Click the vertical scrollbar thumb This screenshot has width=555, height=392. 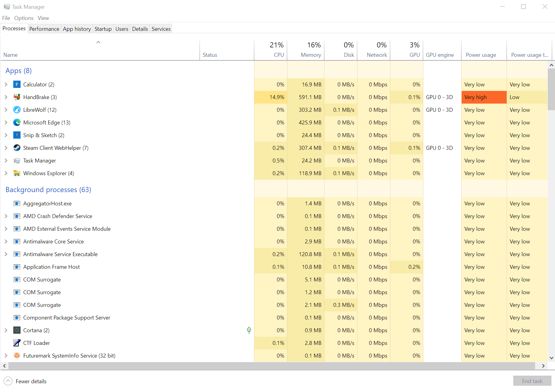(551, 89)
